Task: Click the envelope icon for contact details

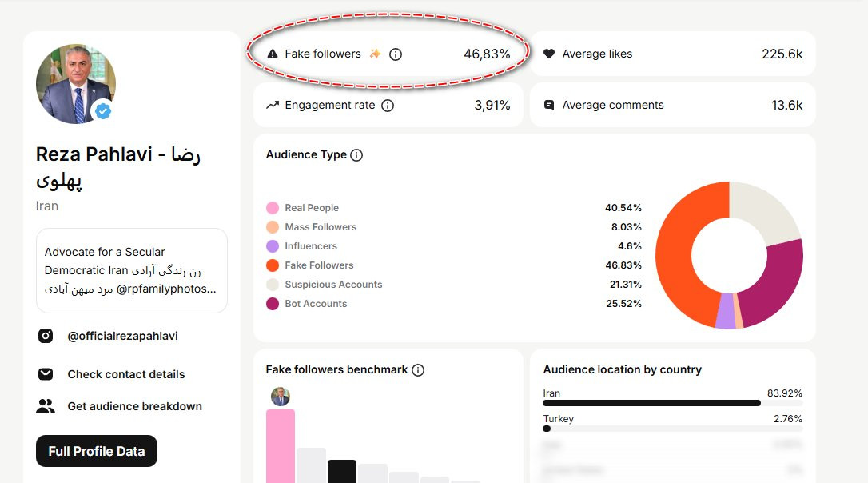Action: coord(46,374)
